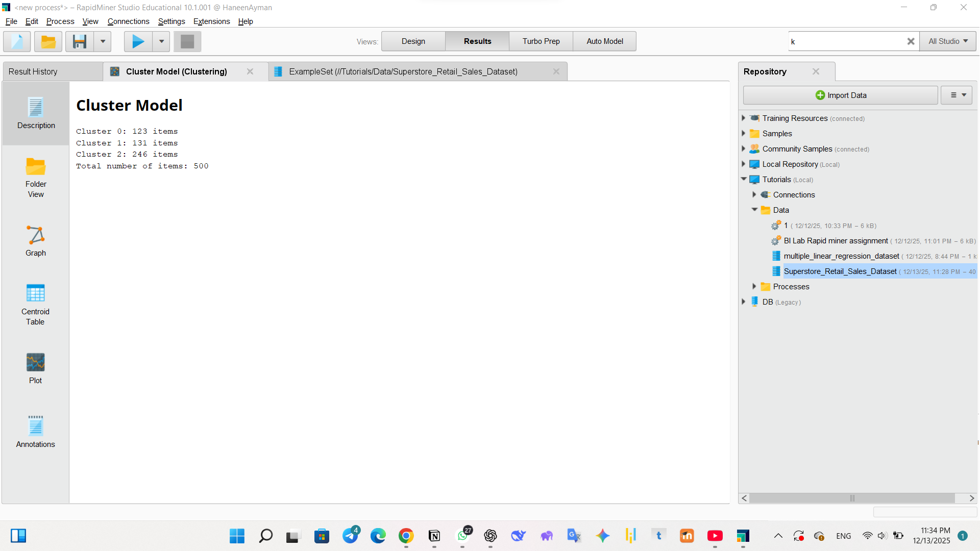Expand the DB (Legacy) repository
Image resolution: width=980 pixels, height=551 pixels.
point(744,302)
